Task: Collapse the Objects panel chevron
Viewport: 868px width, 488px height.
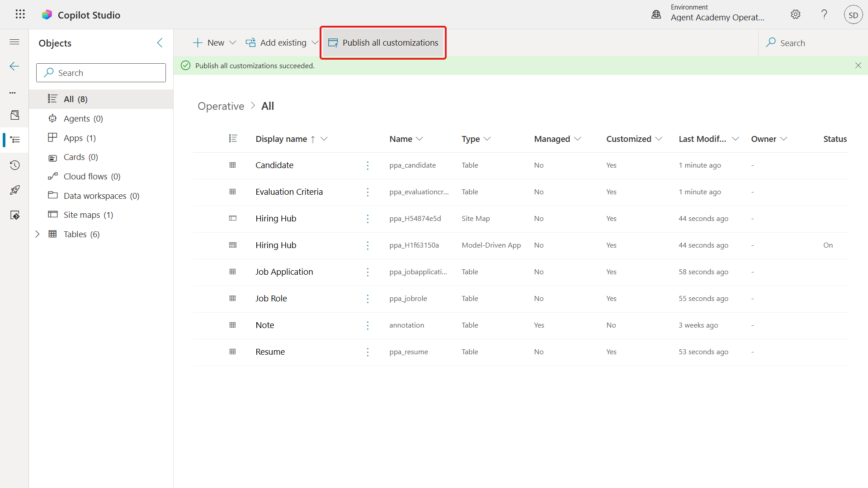Action: point(160,43)
